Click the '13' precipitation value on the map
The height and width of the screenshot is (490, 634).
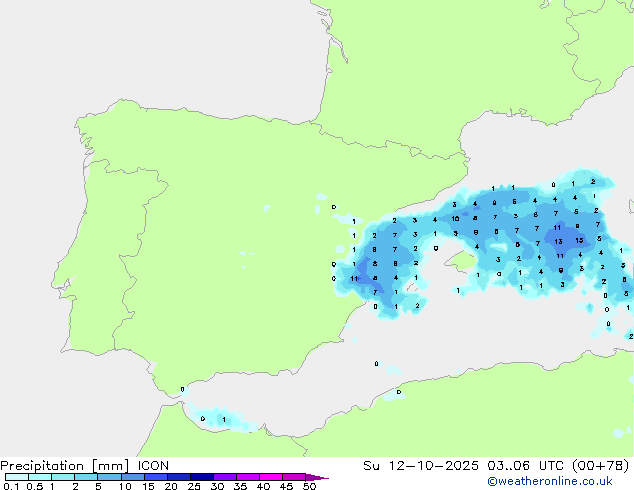pyautogui.click(x=558, y=241)
